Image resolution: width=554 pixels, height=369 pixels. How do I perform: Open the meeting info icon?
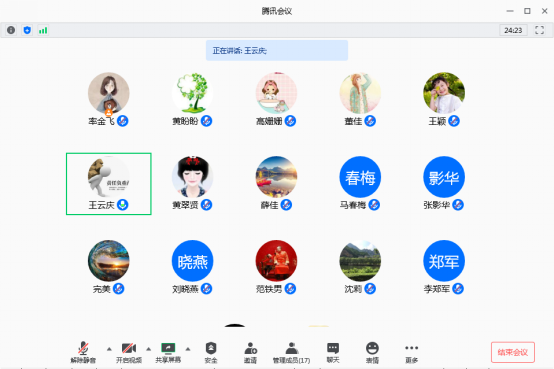click(11, 30)
